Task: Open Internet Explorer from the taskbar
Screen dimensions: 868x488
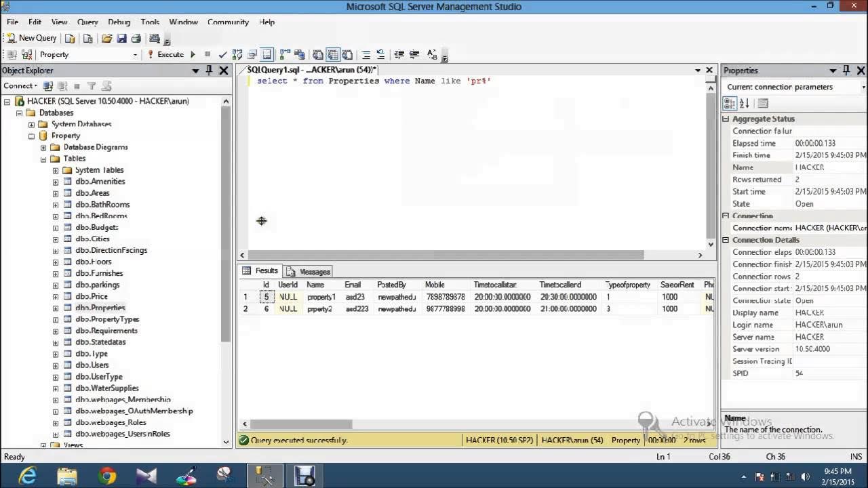Action: click(28, 476)
